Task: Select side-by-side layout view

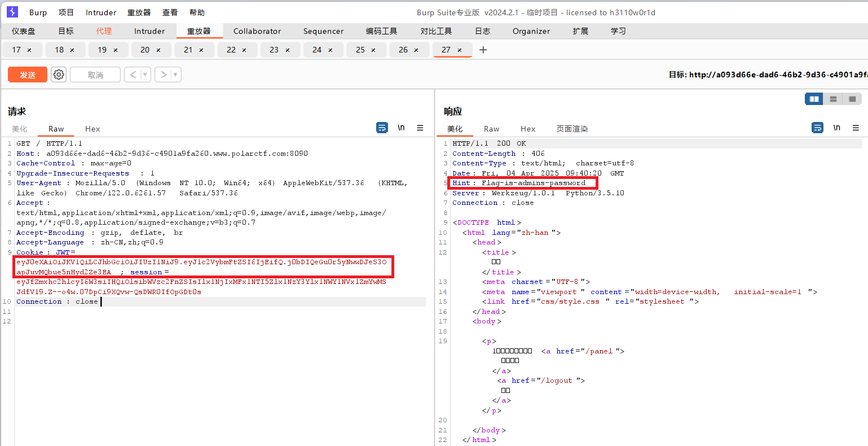Action: coord(814,99)
